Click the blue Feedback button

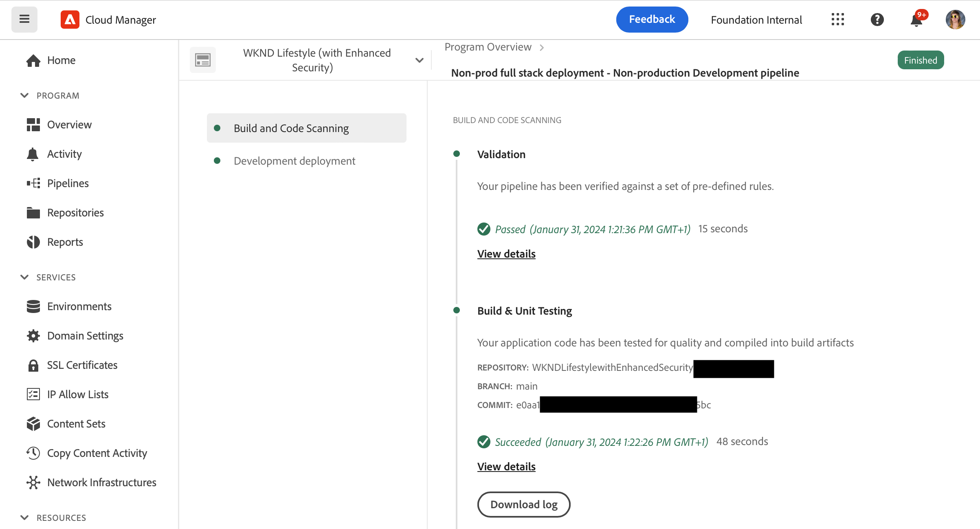(x=652, y=19)
